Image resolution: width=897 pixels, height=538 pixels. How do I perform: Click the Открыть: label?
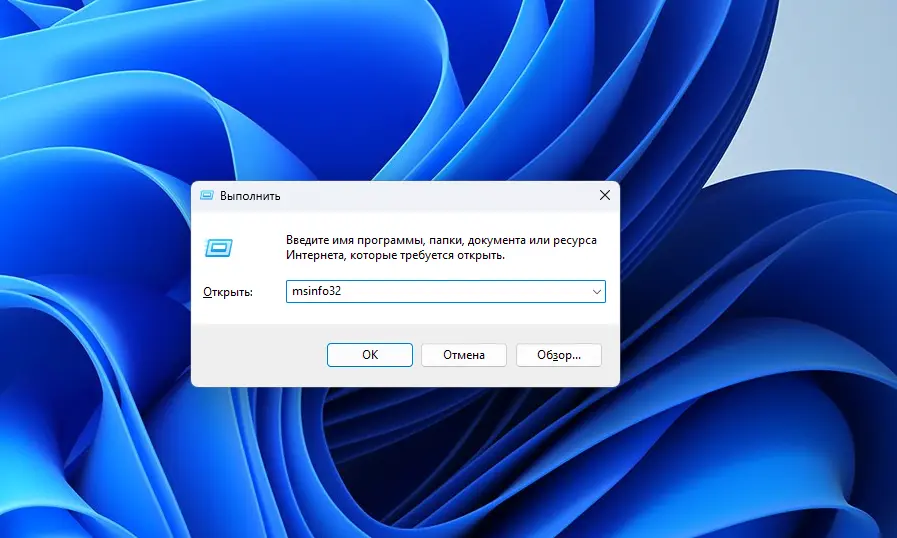[x=228, y=292]
